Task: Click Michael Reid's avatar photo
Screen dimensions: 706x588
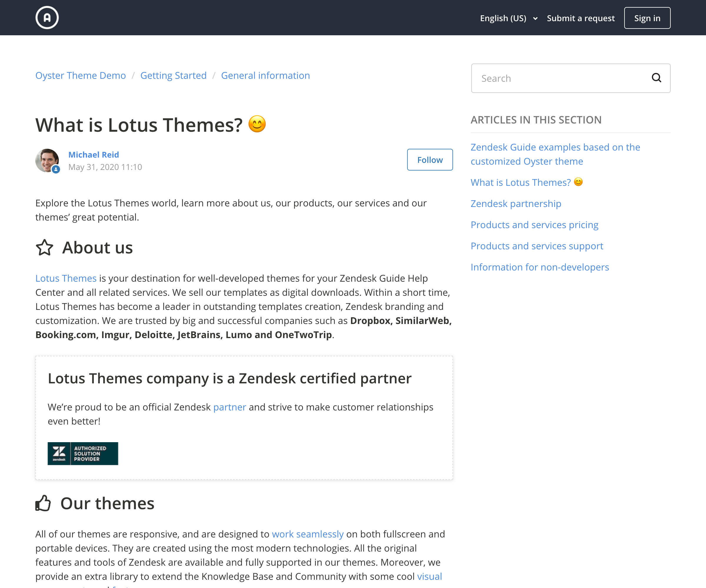Action: tap(47, 160)
